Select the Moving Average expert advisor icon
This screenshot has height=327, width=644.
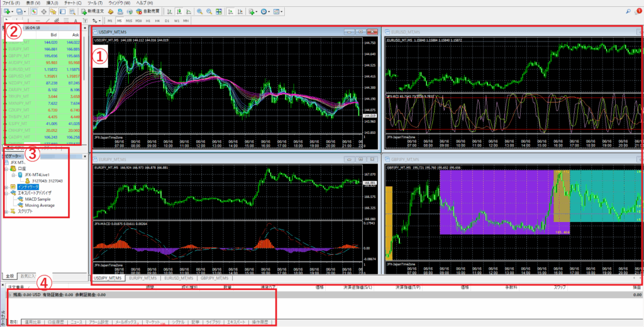[x=21, y=204]
